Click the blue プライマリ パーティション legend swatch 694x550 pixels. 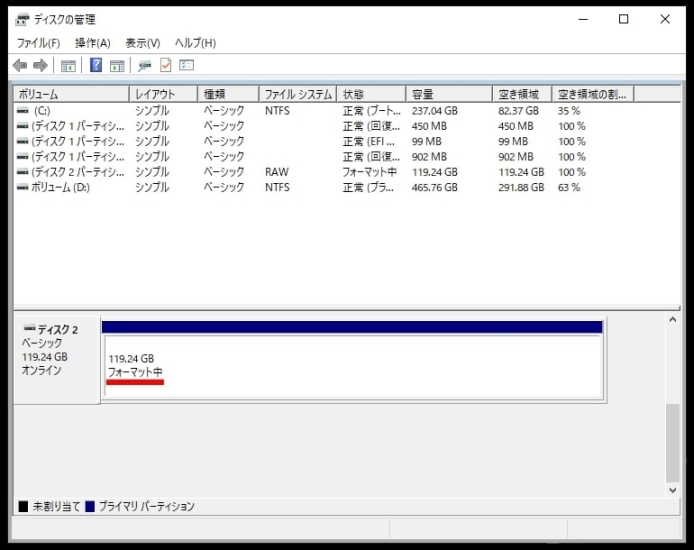(x=90, y=506)
